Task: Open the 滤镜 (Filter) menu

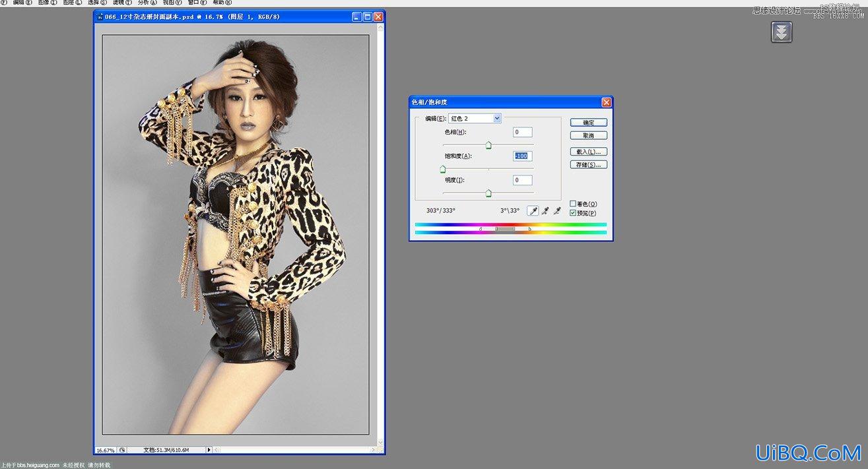Action: (x=123, y=3)
